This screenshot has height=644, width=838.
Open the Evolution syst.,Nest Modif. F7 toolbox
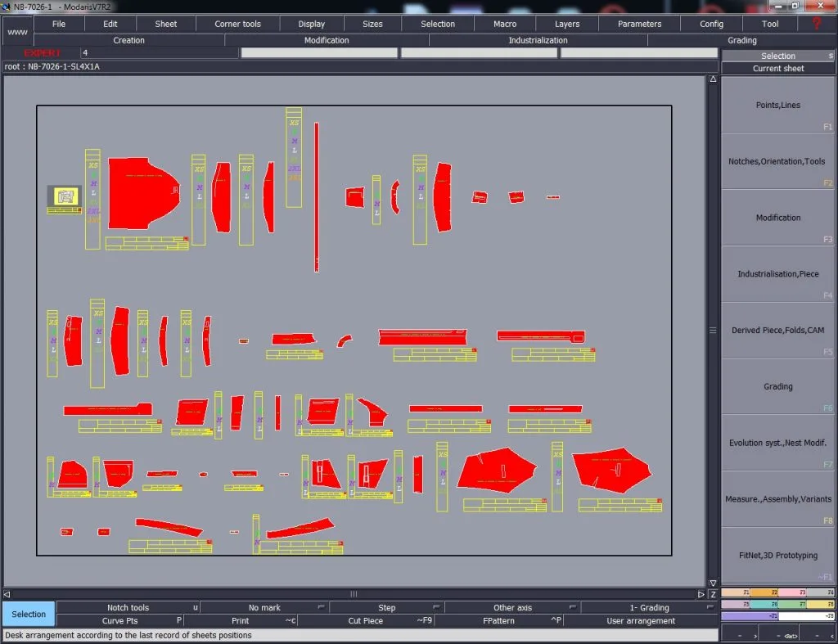click(x=777, y=443)
